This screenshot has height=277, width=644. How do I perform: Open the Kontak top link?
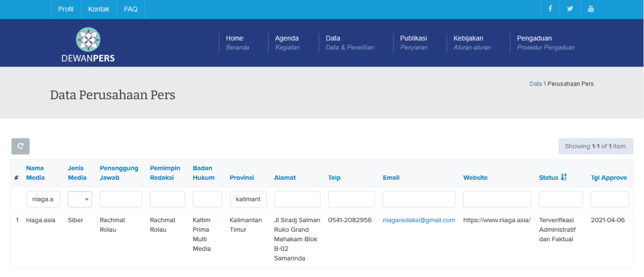click(99, 9)
